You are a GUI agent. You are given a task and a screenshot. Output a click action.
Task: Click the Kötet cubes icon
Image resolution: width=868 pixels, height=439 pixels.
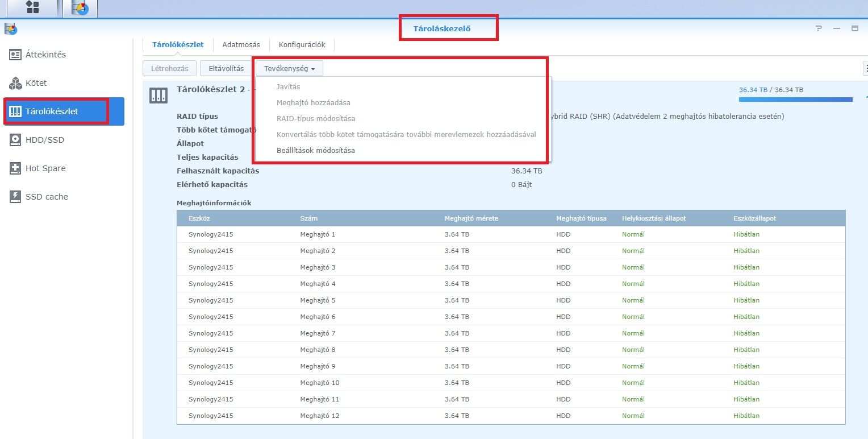click(x=15, y=83)
